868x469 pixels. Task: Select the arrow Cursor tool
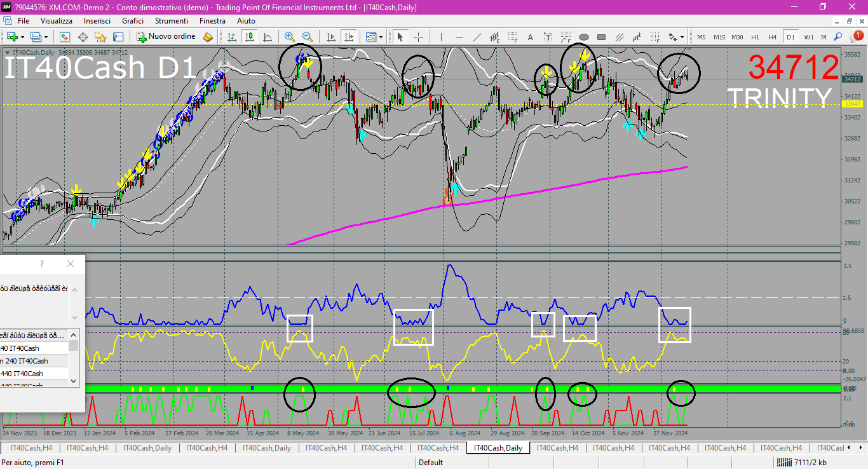(400, 37)
